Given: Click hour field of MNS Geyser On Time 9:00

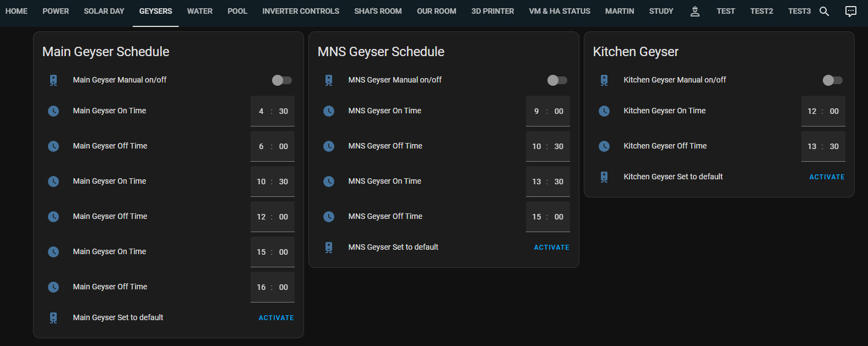Looking at the screenshot, I should (x=536, y=111).
